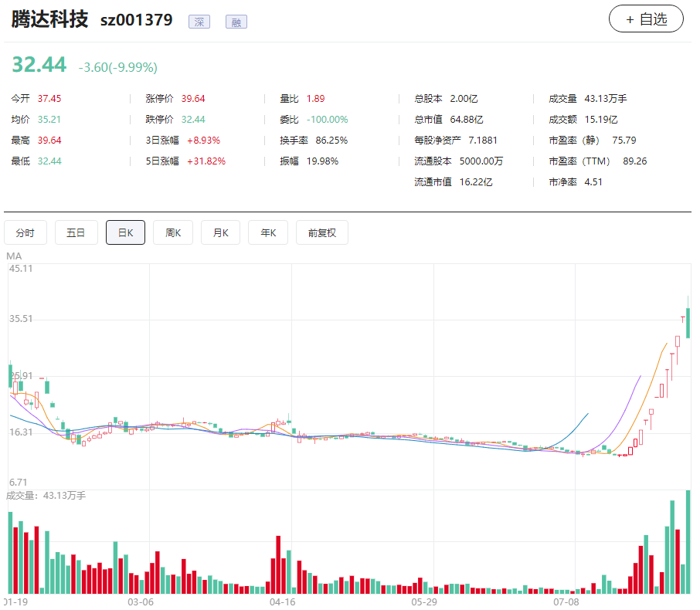Click the 5日涨幅 value +31.82%

tap(206, 161)
